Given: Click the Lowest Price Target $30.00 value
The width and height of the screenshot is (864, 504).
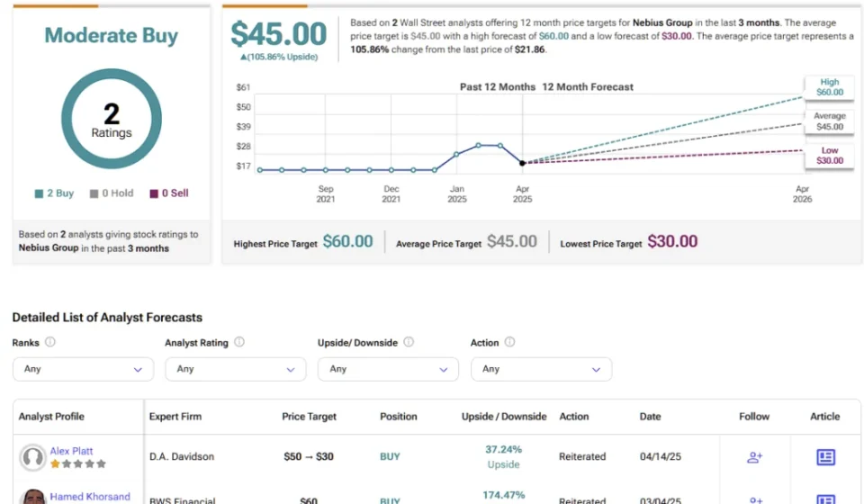Looking at the screenshot, I should click(x=672, y=241).
